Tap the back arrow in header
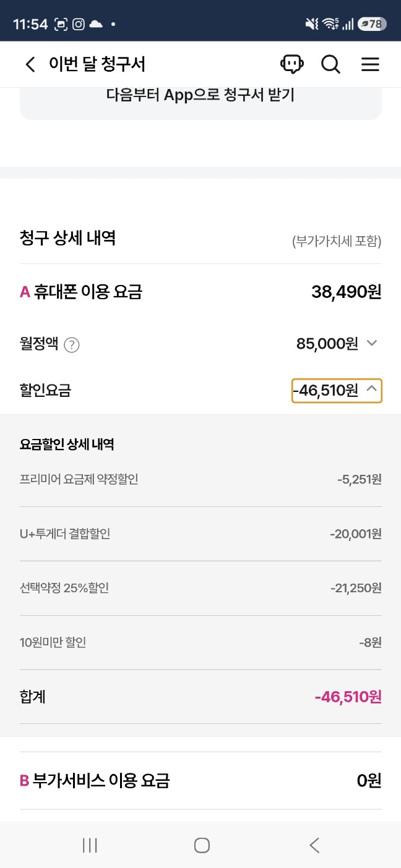The height and width of the screenshot is (868, 401). pos(30,64)
